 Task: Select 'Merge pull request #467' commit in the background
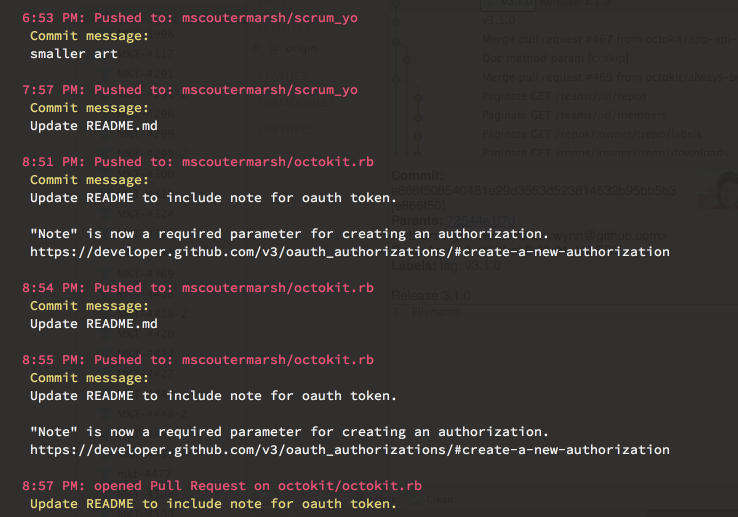point(609,40)
